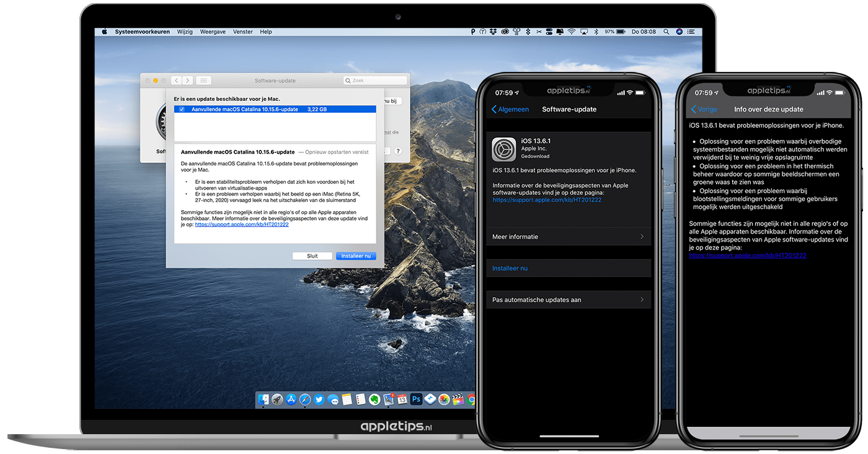
Task: Open Spotlight search magnifier in menu bar
Action: tap(666, 32)
